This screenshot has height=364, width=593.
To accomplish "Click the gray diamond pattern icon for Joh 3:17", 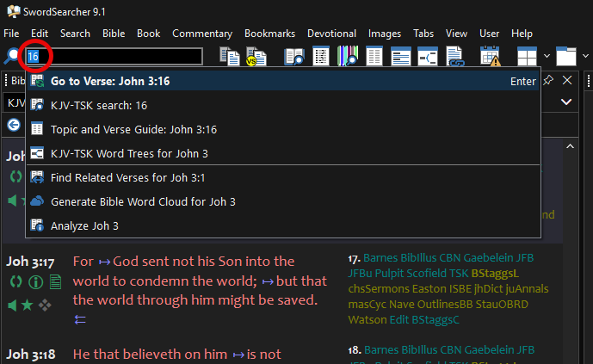I will [45, 305].
